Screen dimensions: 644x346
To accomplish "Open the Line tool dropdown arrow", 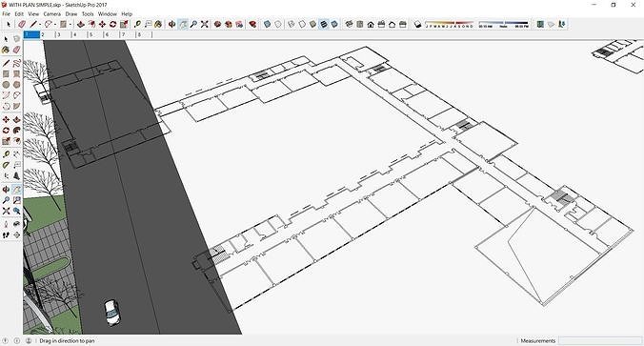I will 40,25.
